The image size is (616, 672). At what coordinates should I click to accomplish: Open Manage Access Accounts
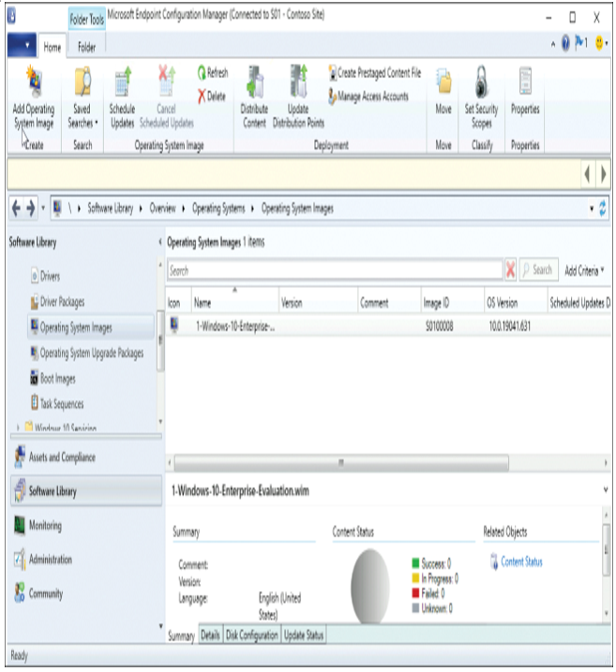pyautogui.click(x=368, y=96)
